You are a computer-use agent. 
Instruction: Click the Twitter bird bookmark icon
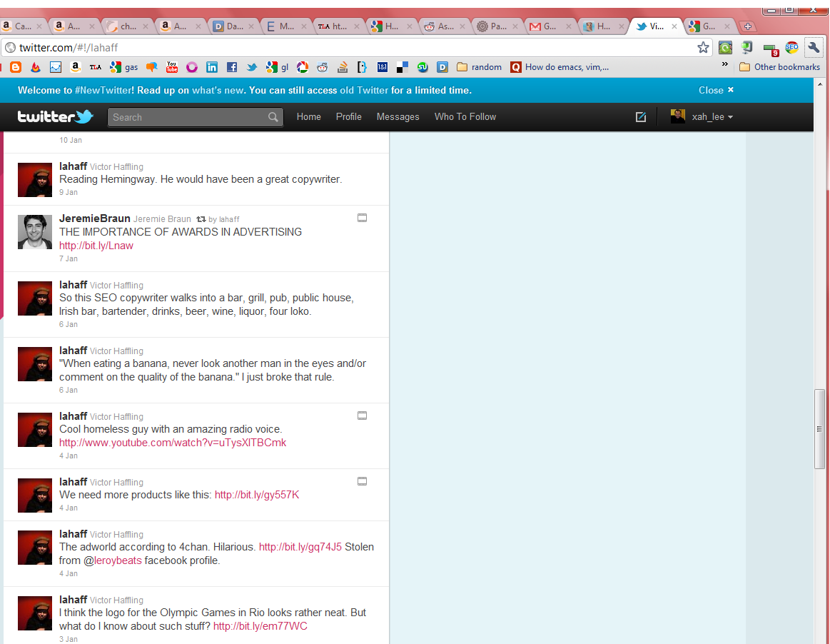(x=252, y=67)
